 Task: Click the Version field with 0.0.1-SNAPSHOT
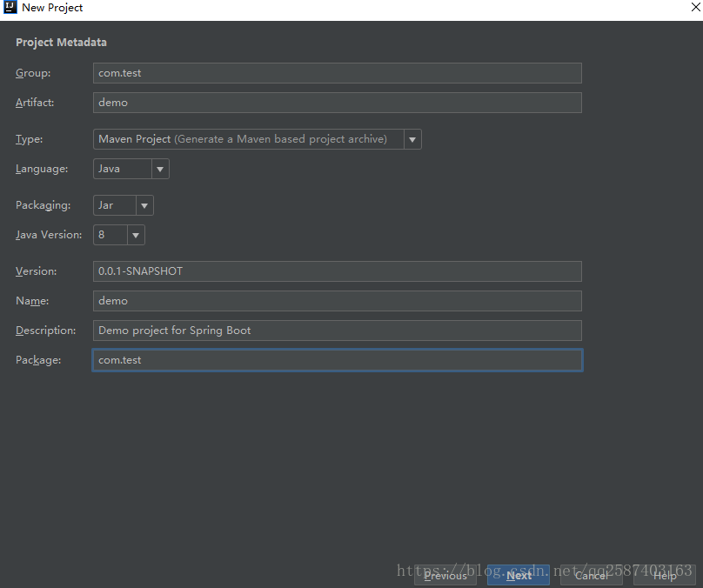337,271
